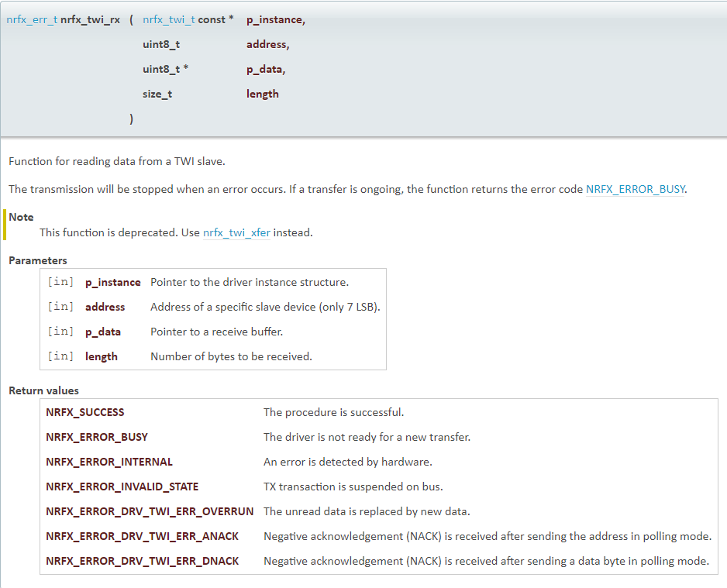Image resolution: width=727 pixels, height=588 pixels.
Task: Open the nrfx_twi_xfer replacement function link
Action: click(236, 232)
